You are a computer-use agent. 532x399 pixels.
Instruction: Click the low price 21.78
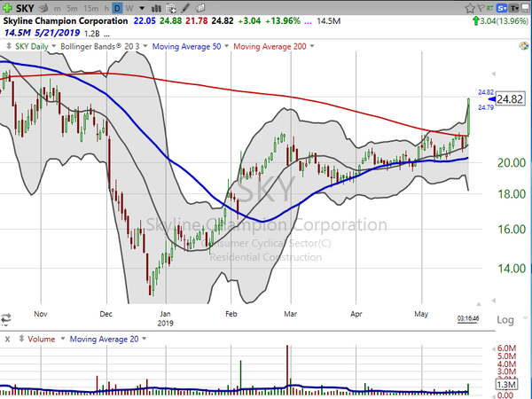pos(197,21)
